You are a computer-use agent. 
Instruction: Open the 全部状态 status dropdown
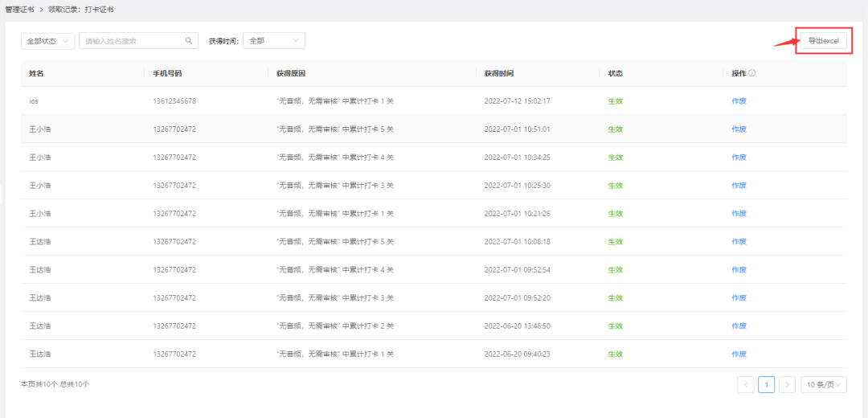tap(47, 40)
